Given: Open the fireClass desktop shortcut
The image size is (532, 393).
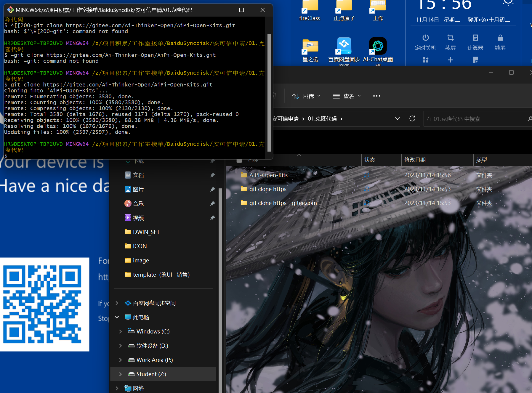Looking at the screenshot, I should (310, 11).
